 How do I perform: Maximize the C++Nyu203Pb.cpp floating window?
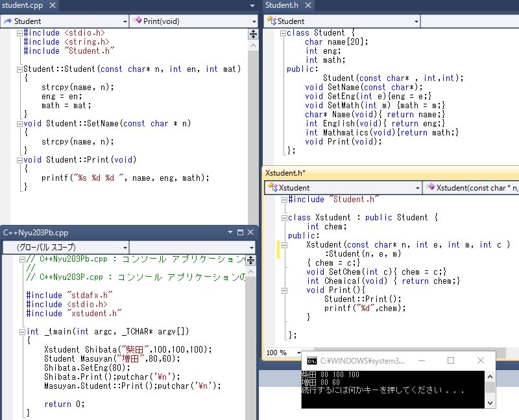[x=240, y=232]
